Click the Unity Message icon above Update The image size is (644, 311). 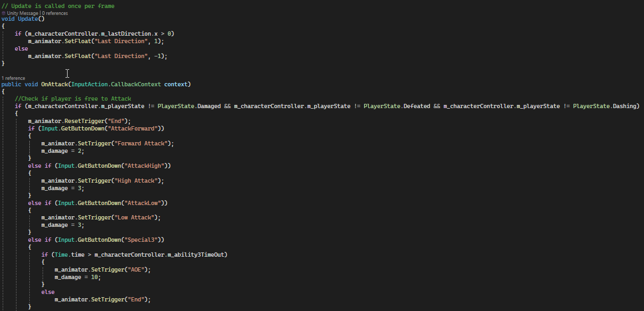4,13
